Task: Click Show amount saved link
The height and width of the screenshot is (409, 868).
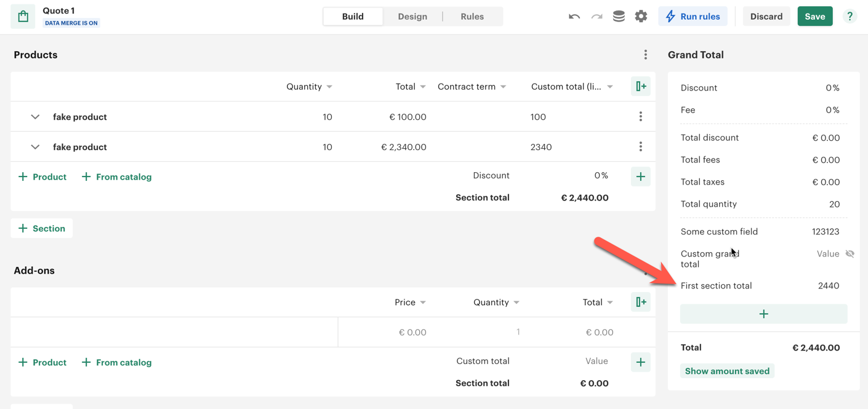Action: [727, 371]
